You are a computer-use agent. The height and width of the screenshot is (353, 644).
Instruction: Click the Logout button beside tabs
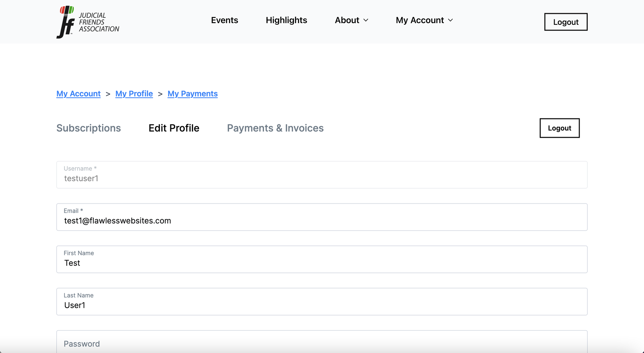[559, 128]
